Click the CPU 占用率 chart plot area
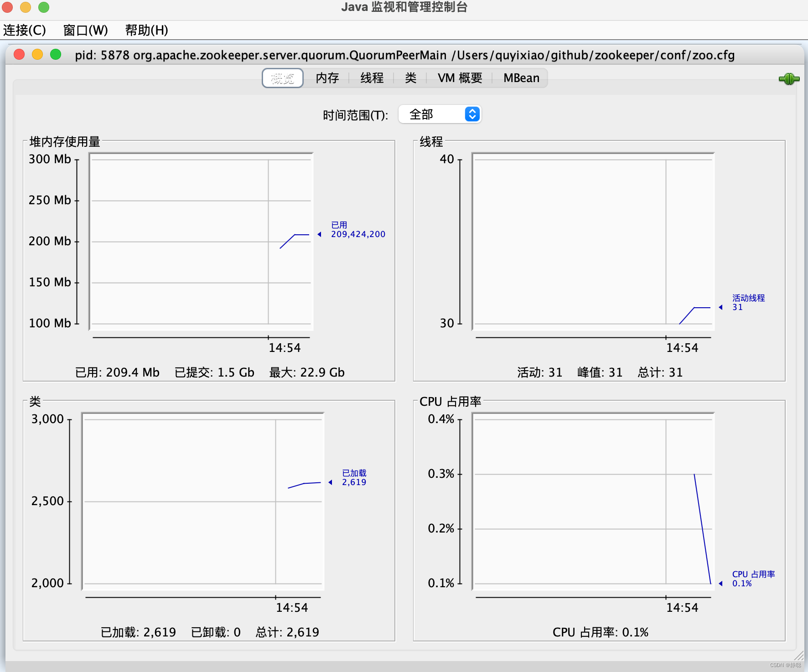 (593, 501)
